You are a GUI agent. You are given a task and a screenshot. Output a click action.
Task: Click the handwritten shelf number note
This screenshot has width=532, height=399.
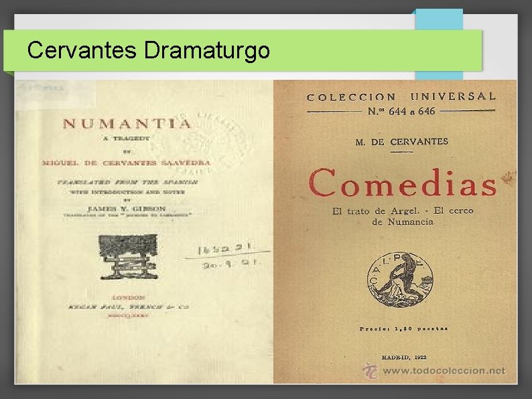point(227,255)
